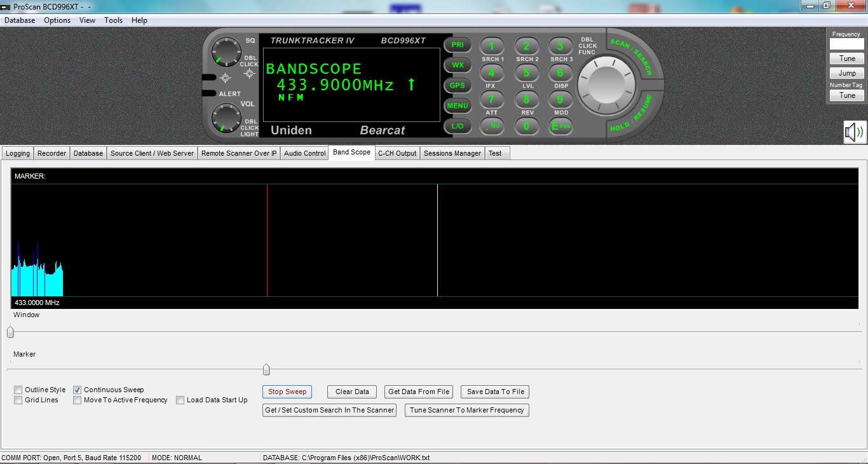Activate the GPS scanner button
The width and height of the screenshot is (868, 464).
[x=458, y=86]
